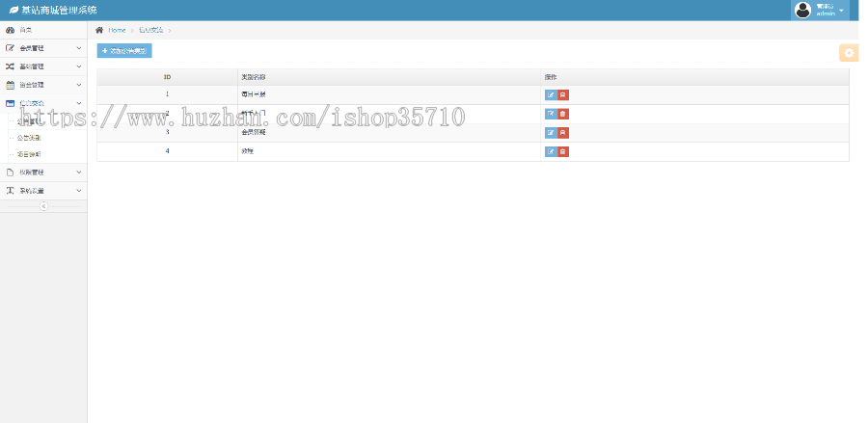This screenshot has height=423, width=868.
Task: Click the mall management system title
Action: [59, 10]
